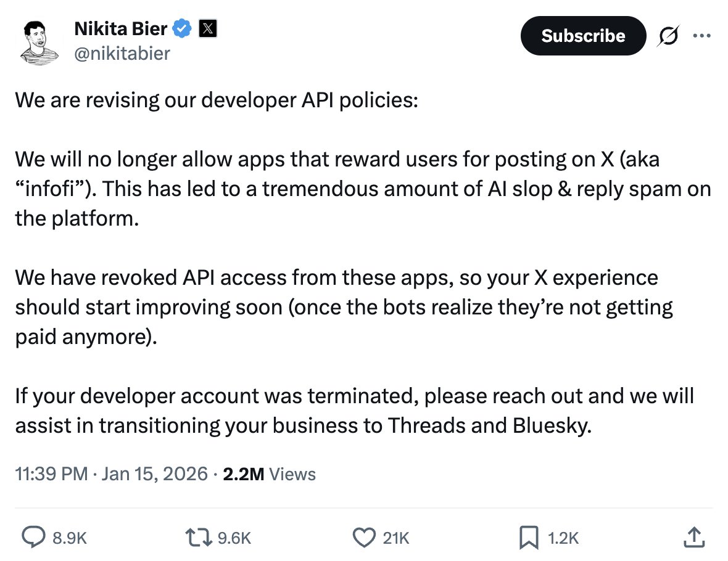Open the 2.2M Views analytics

[269, 474]
